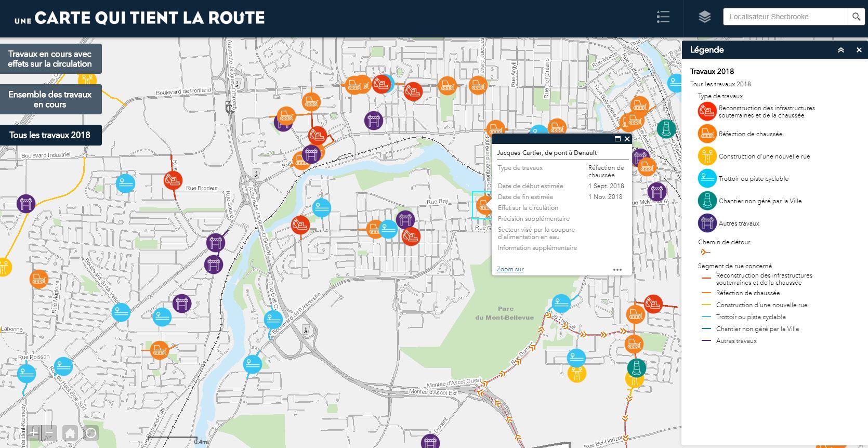Click purple barrier marker near Rue McManamy
Screen dimensions: 868x448
[657, 191]
